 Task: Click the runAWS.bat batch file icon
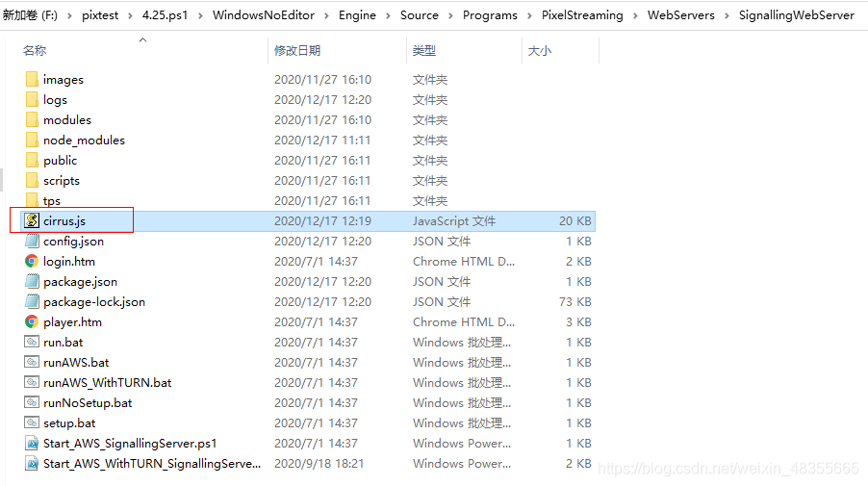tap(32, 362)
